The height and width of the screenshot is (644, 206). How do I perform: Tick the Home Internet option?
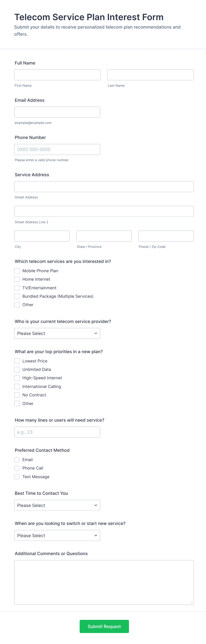[x=17, y=279]
